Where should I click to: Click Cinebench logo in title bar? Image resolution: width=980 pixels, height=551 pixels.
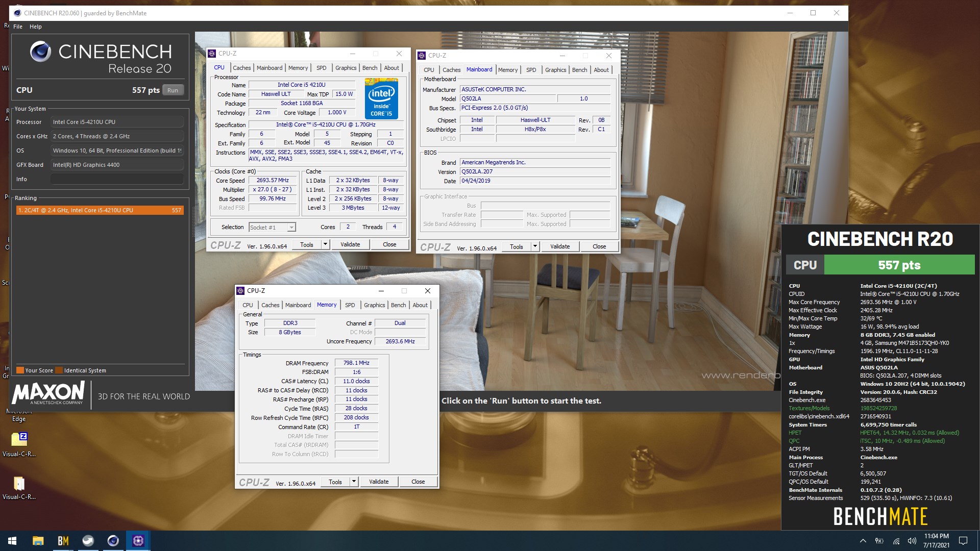(x=17, y=13)
